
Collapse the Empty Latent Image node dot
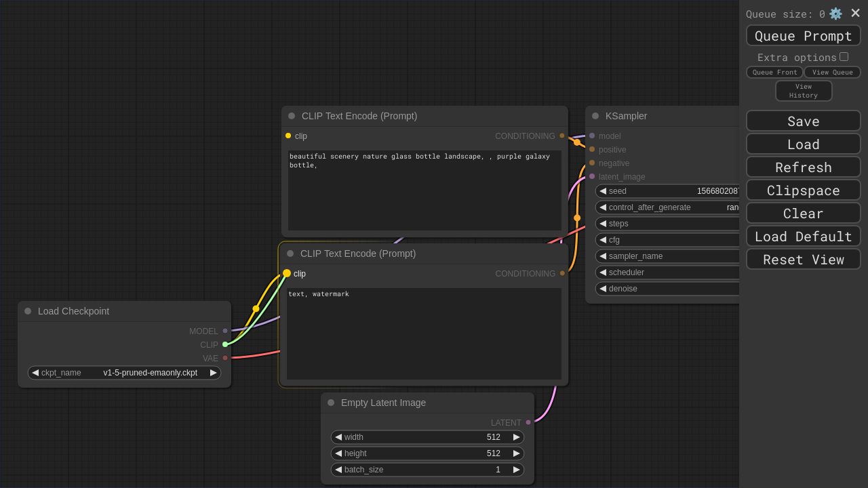(x=331, y=403)
